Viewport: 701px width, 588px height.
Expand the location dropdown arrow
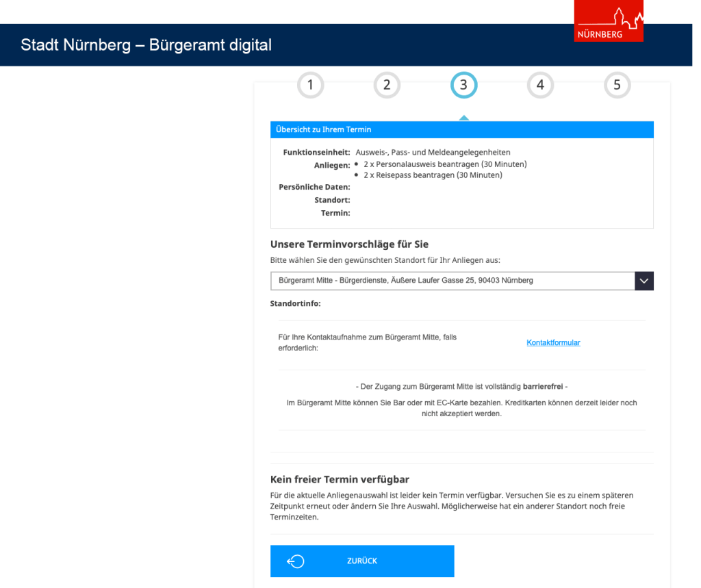coord(643,281)
